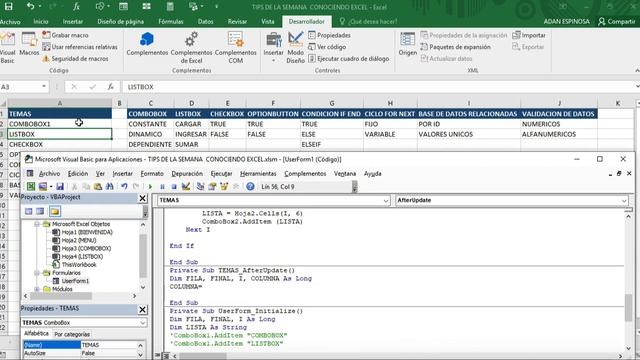Screen dimensions: 640x360
Task: Select the ALFANUMERICOS cell
Action: click(x=559, y=134)
